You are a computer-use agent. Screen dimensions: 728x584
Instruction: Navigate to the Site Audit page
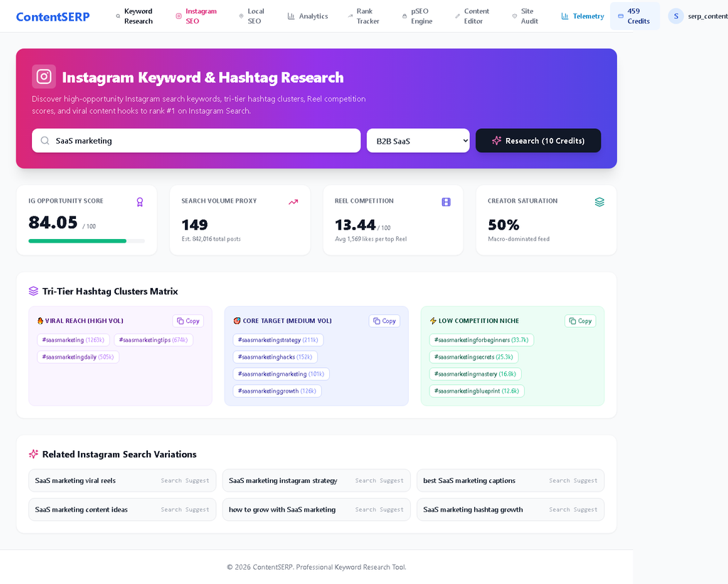point(525,16)
